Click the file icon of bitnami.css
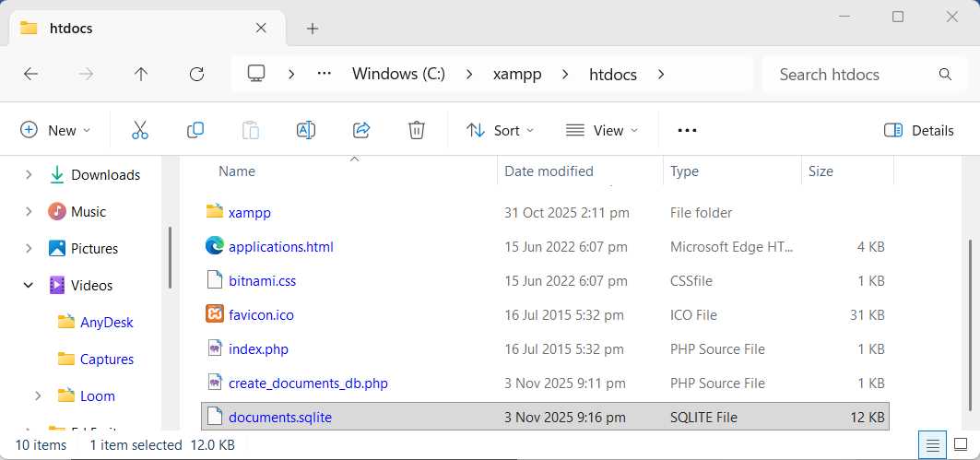Screen dimensions: 980x460 (215, 280)
